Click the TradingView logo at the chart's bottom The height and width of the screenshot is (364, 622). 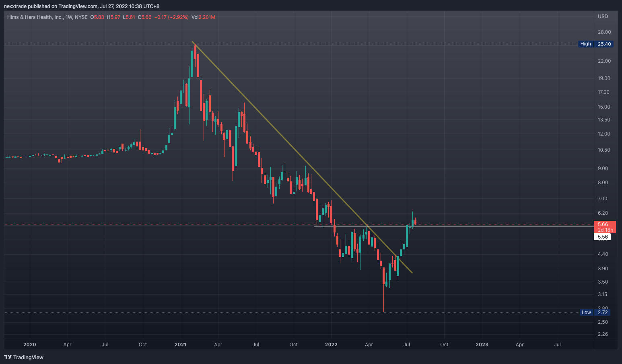[x=24, y=357]
